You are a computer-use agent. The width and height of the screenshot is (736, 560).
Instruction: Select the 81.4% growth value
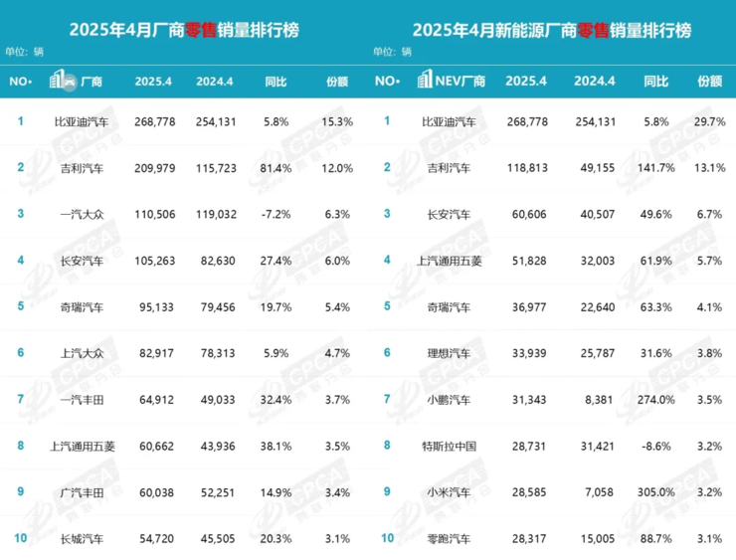point(276,168)
